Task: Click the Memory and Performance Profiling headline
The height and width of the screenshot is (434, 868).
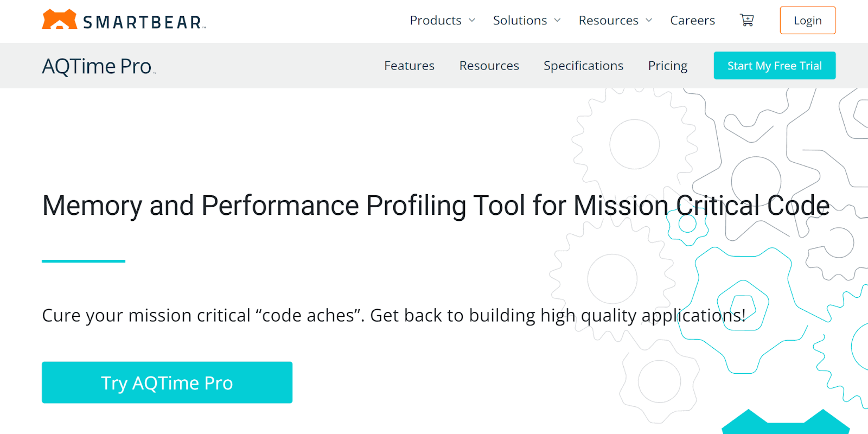Action: 436,206
